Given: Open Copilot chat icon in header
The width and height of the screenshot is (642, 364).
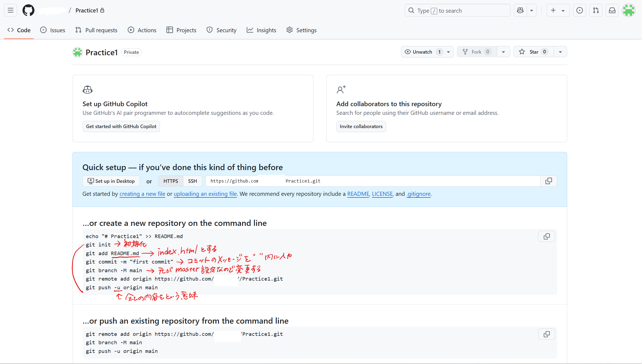Looking at the screenshot, I should pos(520,10).
